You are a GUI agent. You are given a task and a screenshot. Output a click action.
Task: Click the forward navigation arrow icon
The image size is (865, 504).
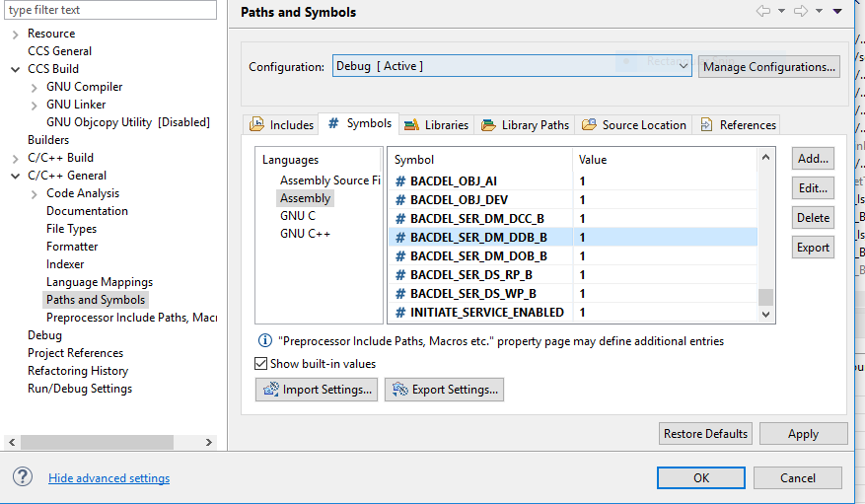pos(801,12)
